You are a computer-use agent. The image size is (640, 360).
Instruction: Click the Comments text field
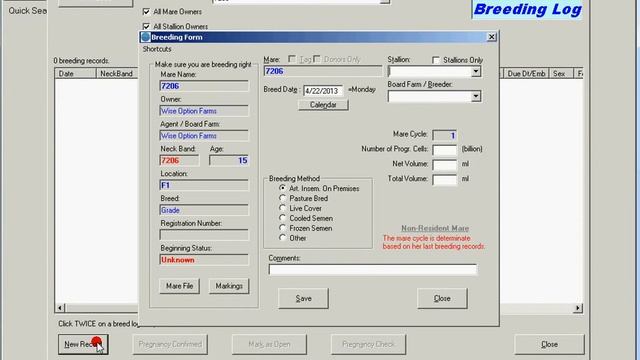pyautogui.click(x=373, y=269)
